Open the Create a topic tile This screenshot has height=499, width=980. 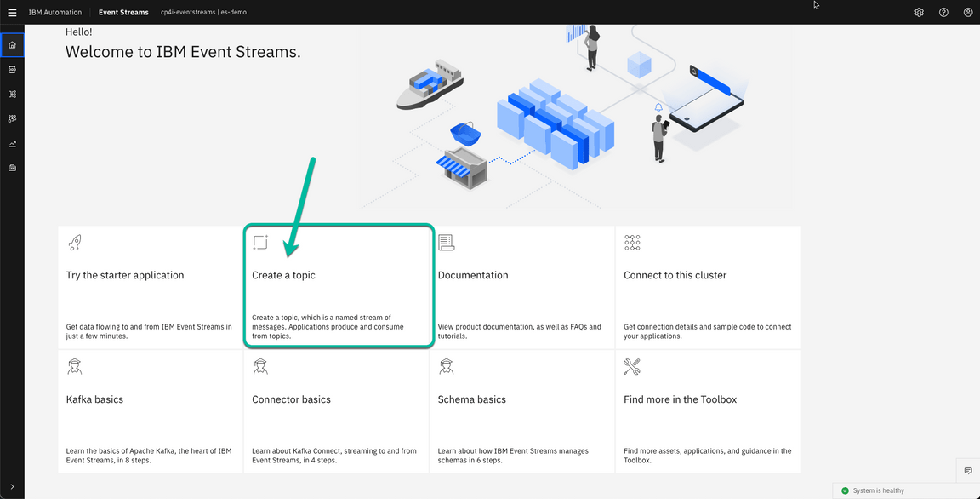(338, 285)
